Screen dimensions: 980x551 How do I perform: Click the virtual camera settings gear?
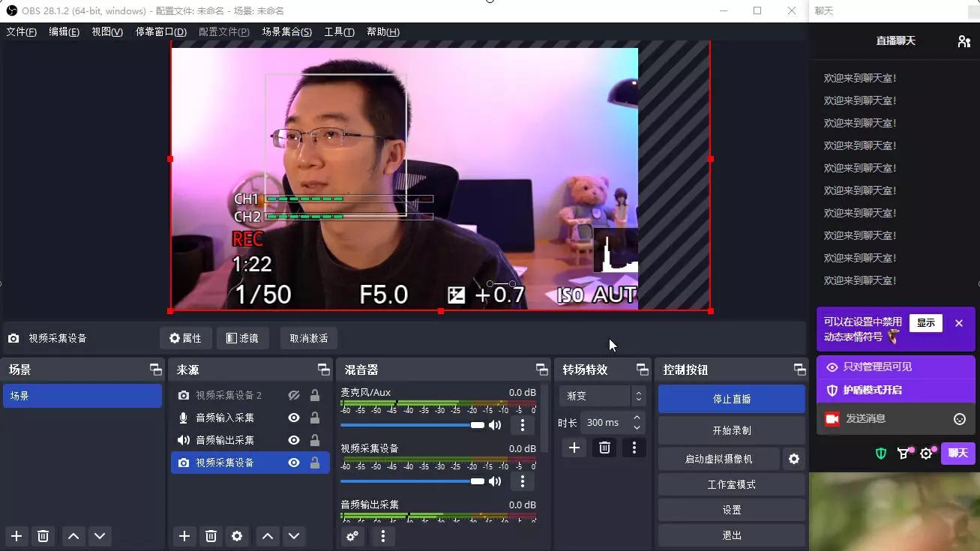pyautogui.click(x=794, y=458)
